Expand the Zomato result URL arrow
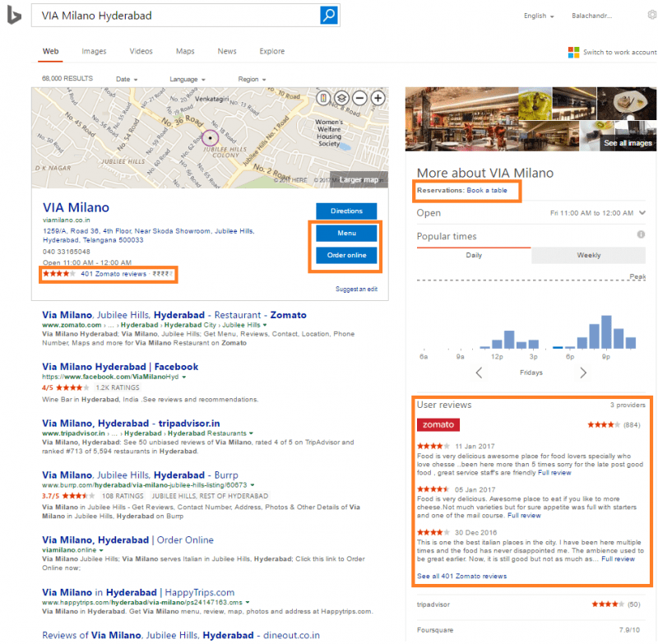The height and width of the screenshot is (644, 658). (x=265, y=325)
